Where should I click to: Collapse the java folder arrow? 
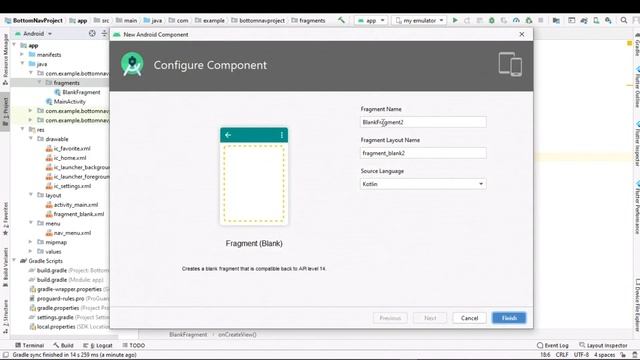(x=22, y=64)
